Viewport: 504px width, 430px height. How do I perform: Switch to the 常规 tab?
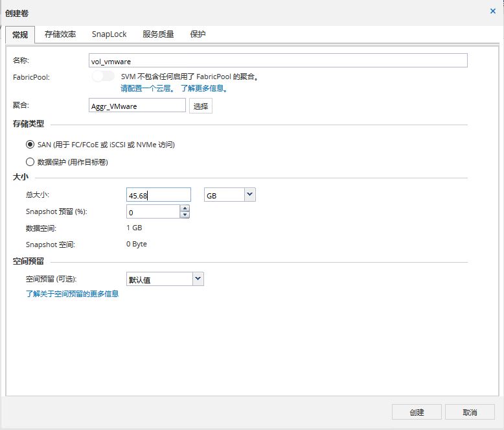(x=20, y=34)
